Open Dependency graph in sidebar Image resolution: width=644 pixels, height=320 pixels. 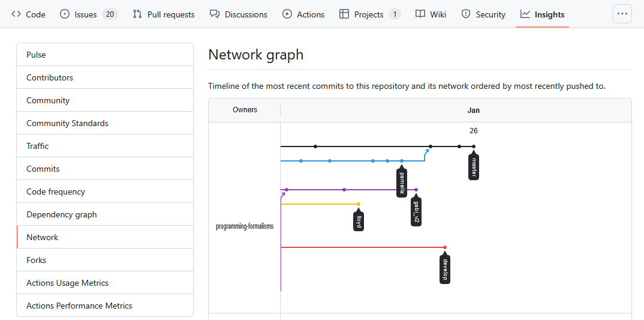105,215
